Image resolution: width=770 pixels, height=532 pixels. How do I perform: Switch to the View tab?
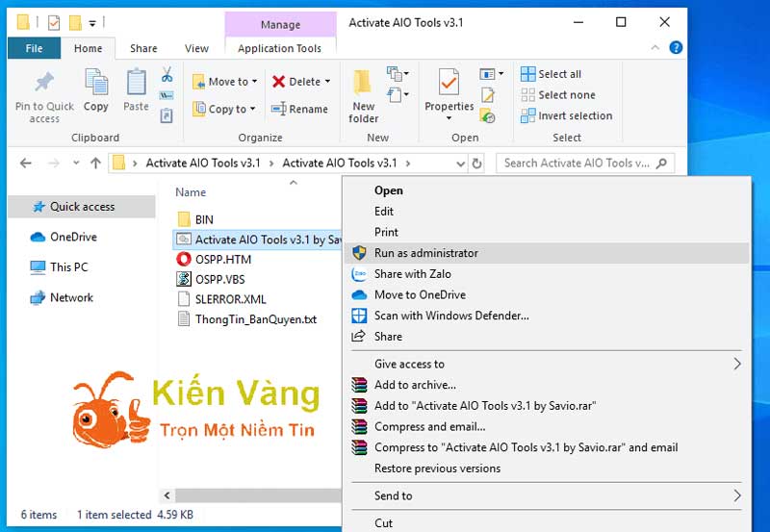[196, 48]
